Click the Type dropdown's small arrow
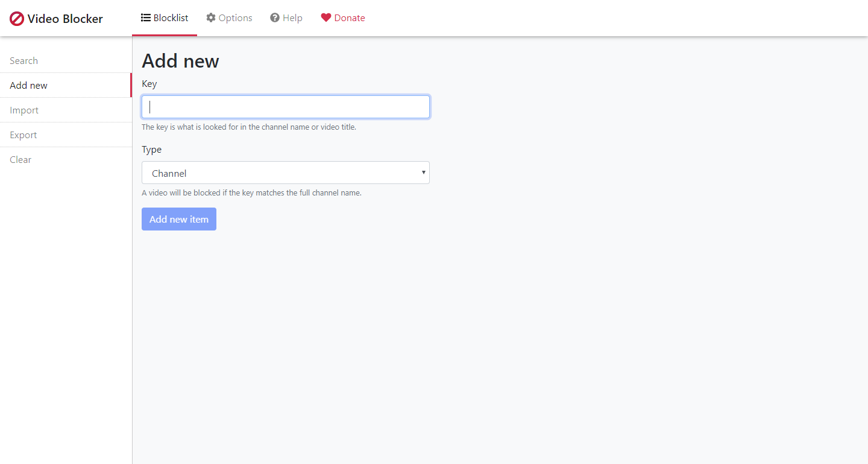This screenshot has height=464, width=868. 424,173
